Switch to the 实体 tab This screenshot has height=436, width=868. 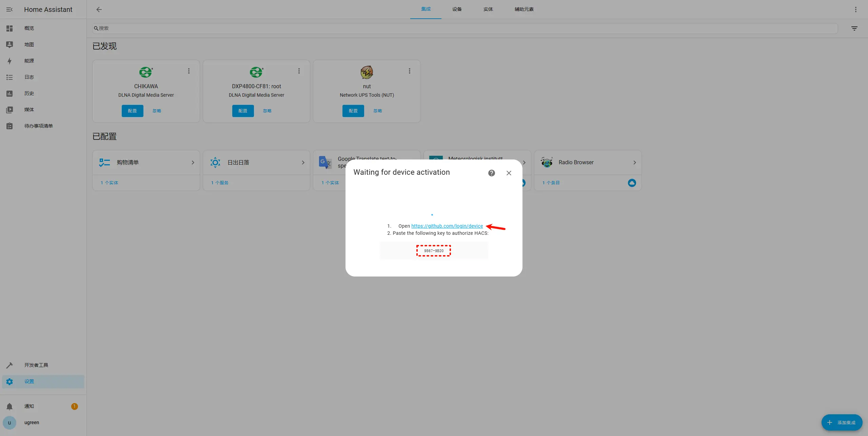pyautogui.click(x=488, y=9)
